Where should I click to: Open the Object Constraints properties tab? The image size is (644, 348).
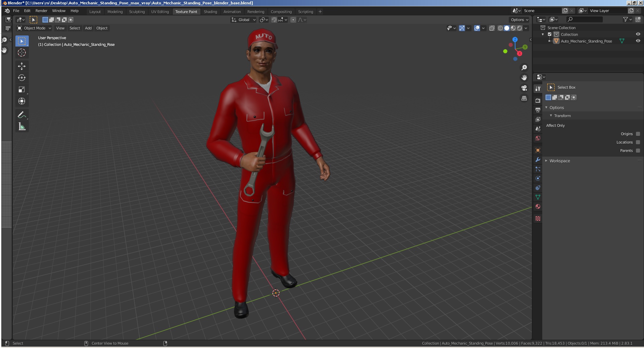[538, 188]
